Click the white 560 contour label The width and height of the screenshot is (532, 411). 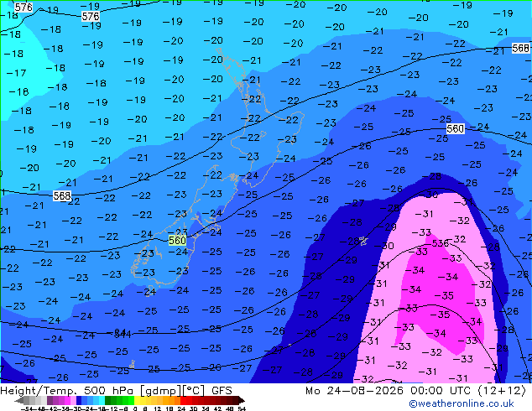455,128
